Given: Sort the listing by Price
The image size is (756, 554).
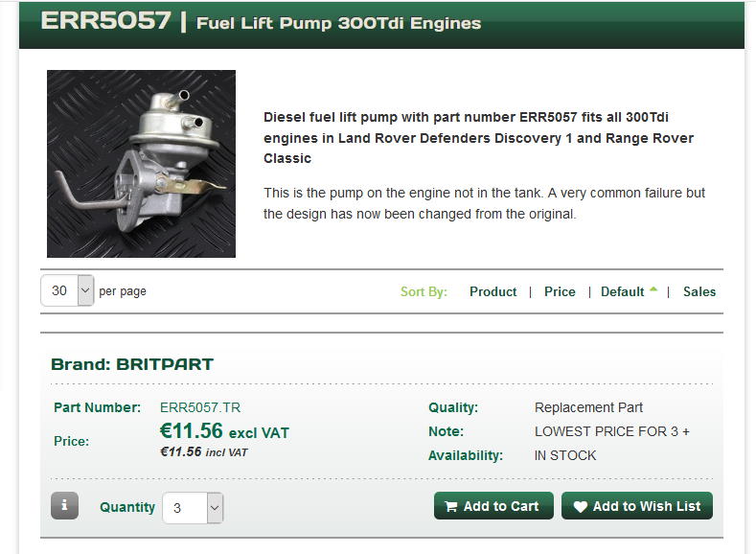Looking at the screenshot, I should point(560,291).
